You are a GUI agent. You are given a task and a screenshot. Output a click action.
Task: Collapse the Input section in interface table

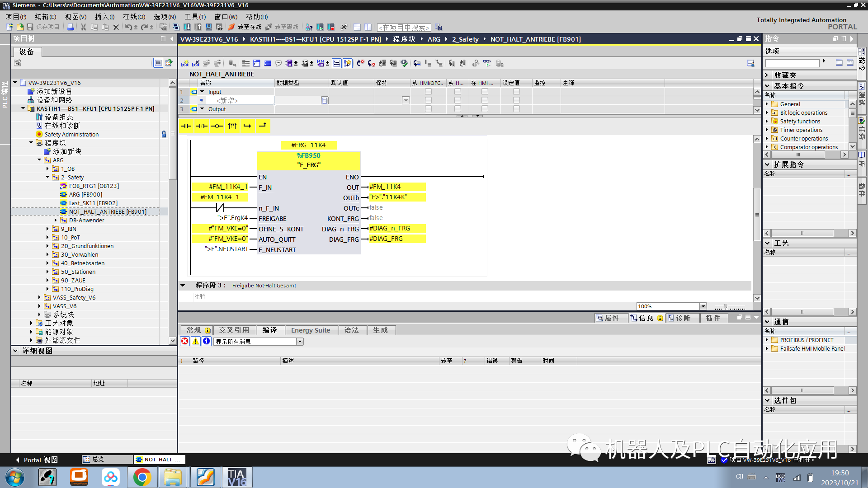202,92
